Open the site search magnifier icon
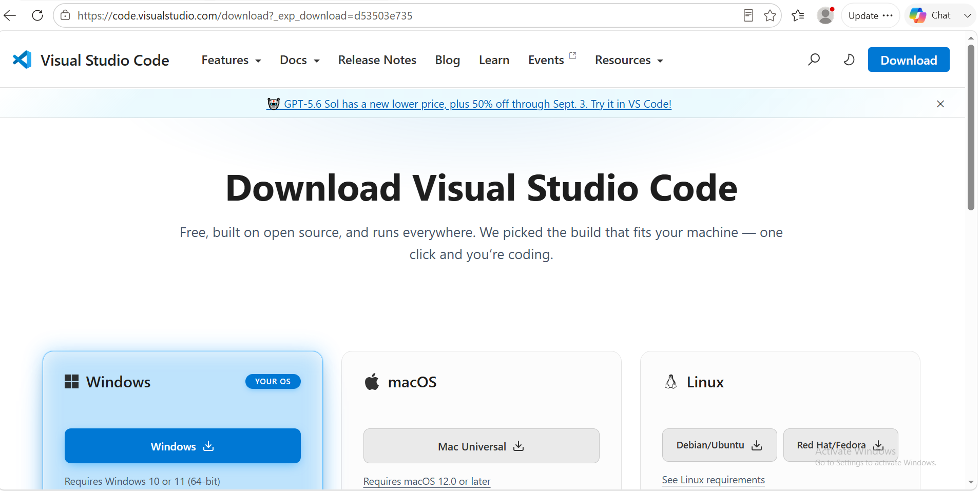This screenshot has width=980, height=492. 814,60
